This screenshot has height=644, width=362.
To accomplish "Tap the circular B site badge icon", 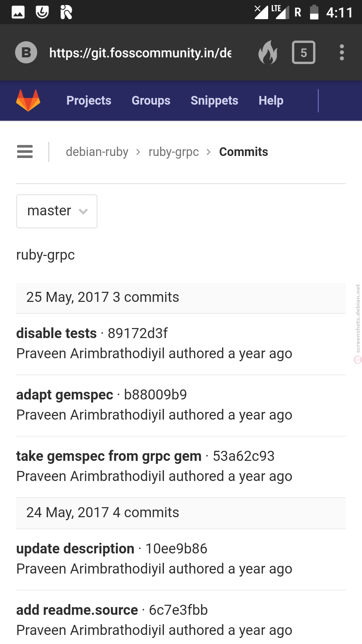I will click(x=26, y=52).
